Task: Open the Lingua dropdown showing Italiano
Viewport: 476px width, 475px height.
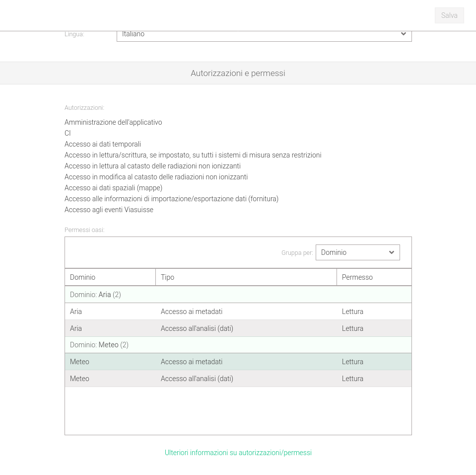Action: 258,35
